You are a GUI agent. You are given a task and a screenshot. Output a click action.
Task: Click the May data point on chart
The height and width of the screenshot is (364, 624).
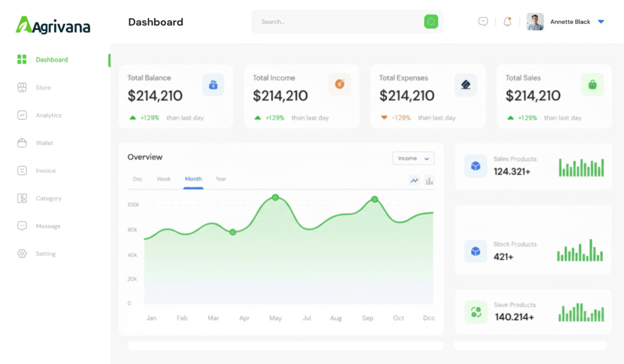(x=275, y=197)
